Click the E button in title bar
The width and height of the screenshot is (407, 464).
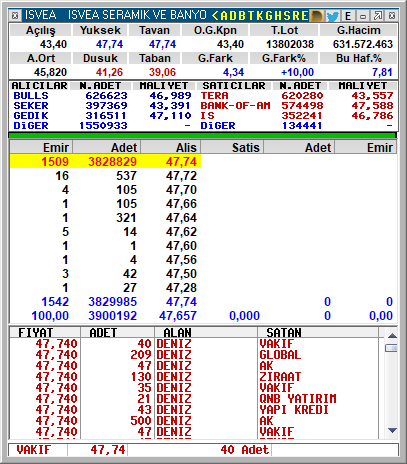[348, 16]
